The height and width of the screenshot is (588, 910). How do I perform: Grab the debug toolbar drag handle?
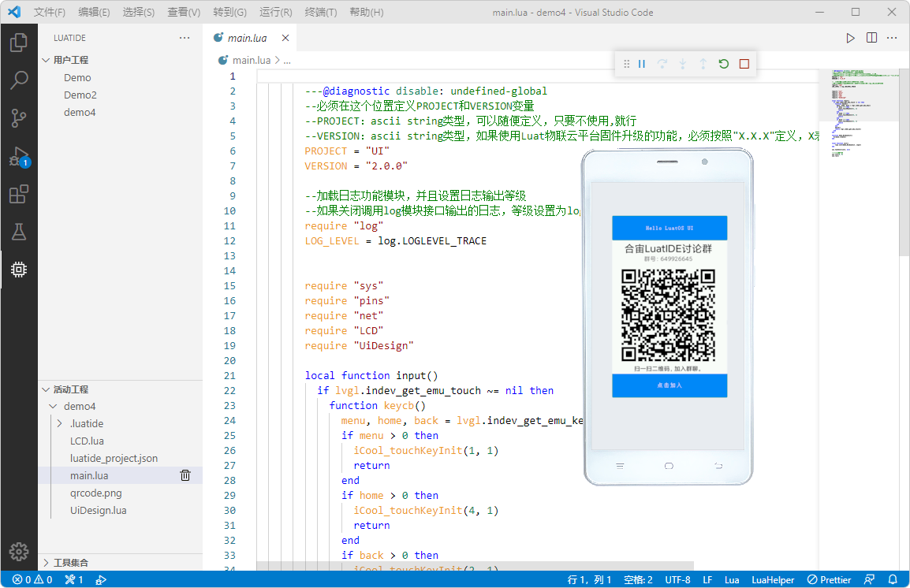click(x=626, y=64)
